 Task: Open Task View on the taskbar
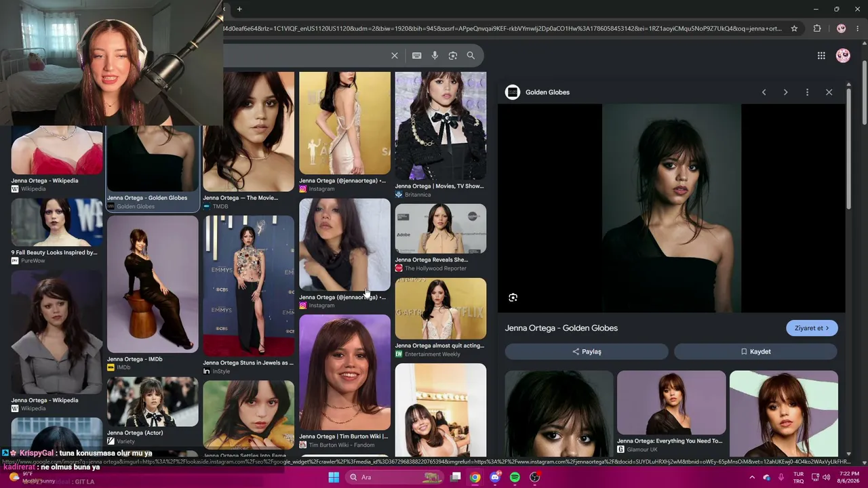(x=456, y=477)
